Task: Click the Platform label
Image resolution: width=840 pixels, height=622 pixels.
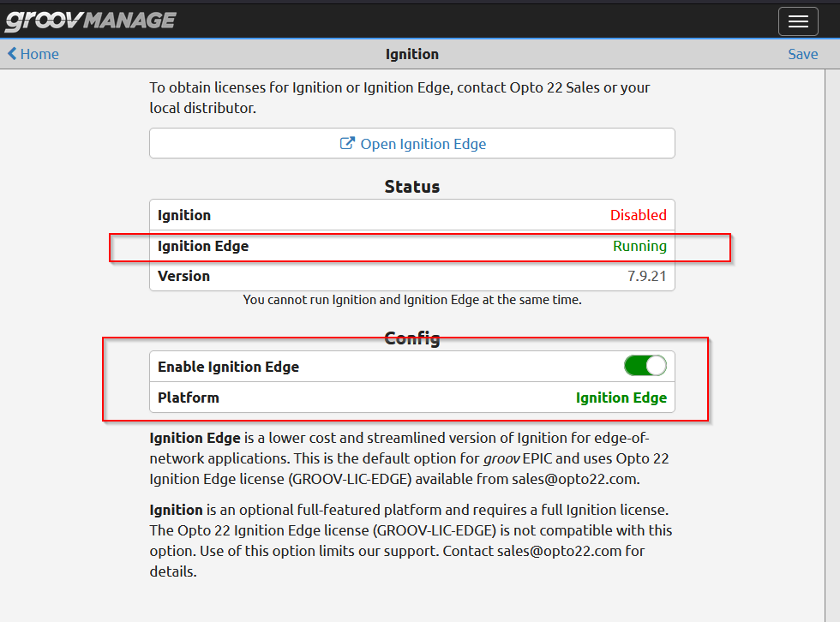Action: [188, 398]
